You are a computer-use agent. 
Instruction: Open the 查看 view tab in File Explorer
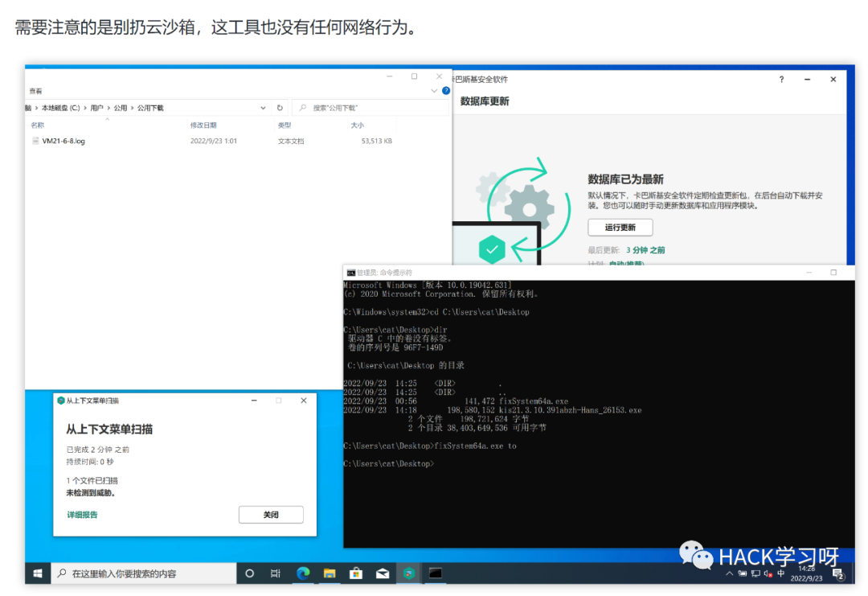[x=35, y=91]
